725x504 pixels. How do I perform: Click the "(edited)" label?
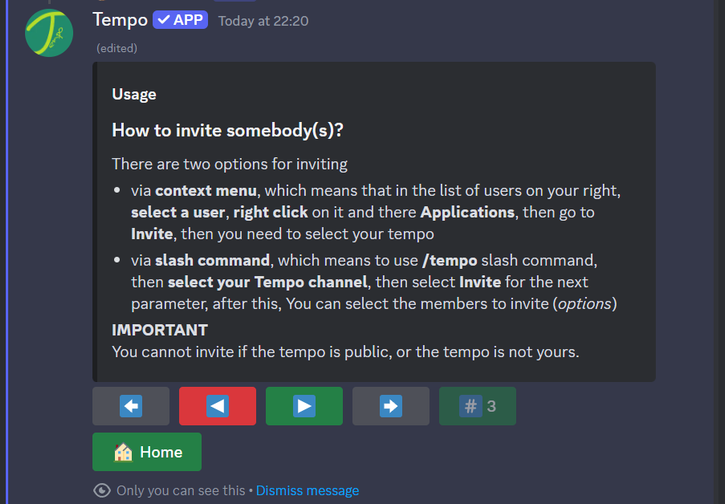click(x=117, y=48)
